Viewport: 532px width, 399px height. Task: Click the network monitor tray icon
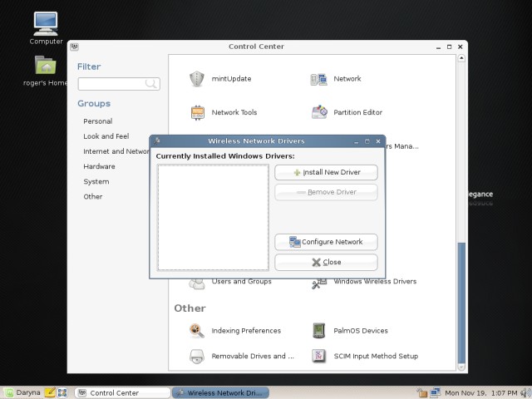click(436, 392)
